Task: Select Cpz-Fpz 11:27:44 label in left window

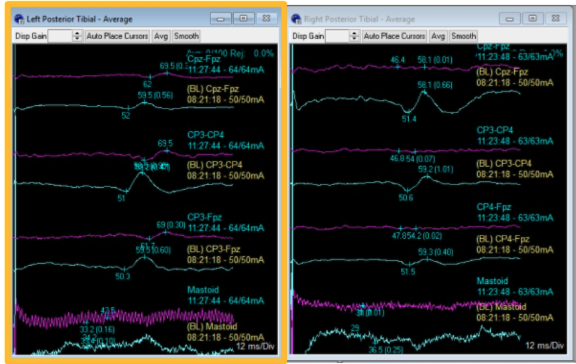Action: coord(226,64)
